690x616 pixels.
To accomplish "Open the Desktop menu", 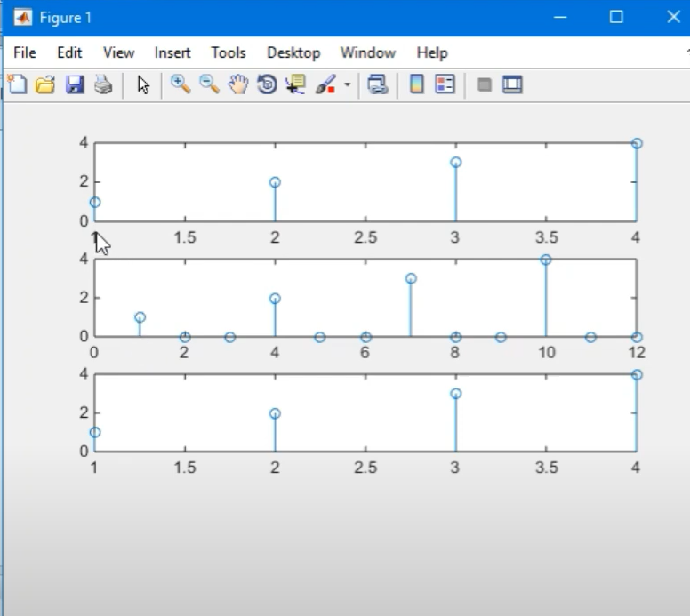I will (x=293, y=52).
